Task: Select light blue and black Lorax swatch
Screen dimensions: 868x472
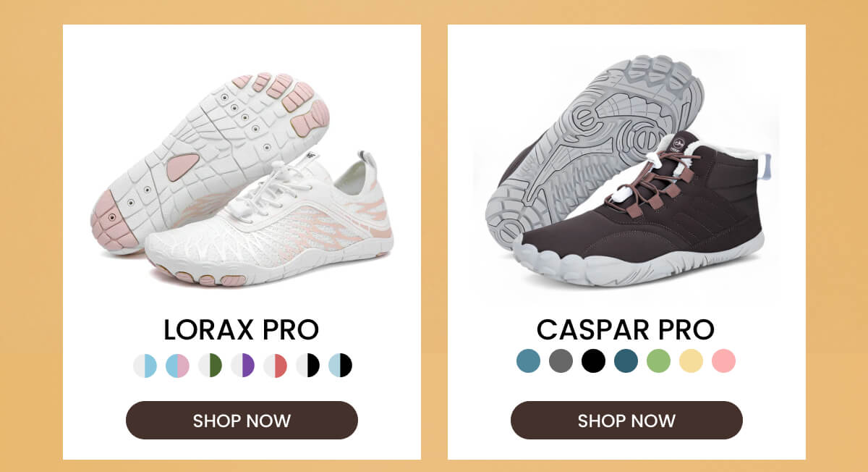Action: click(340, 366)
